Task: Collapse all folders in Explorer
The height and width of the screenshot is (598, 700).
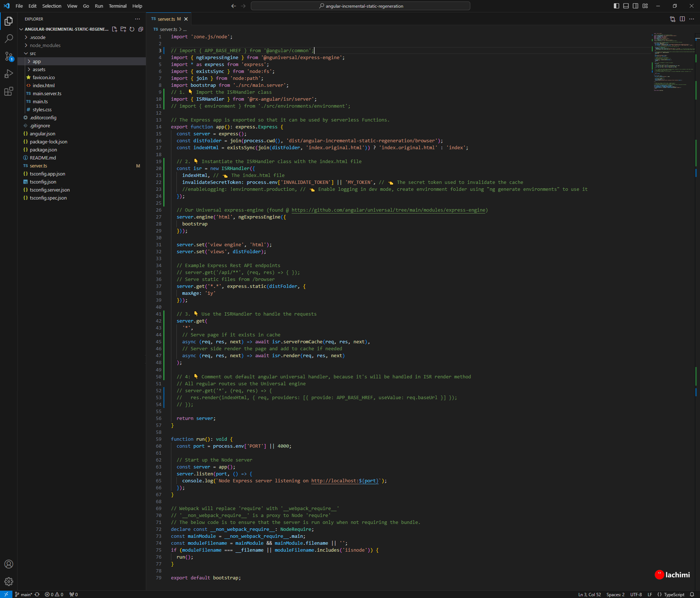Action: click(x=141, y=29)
